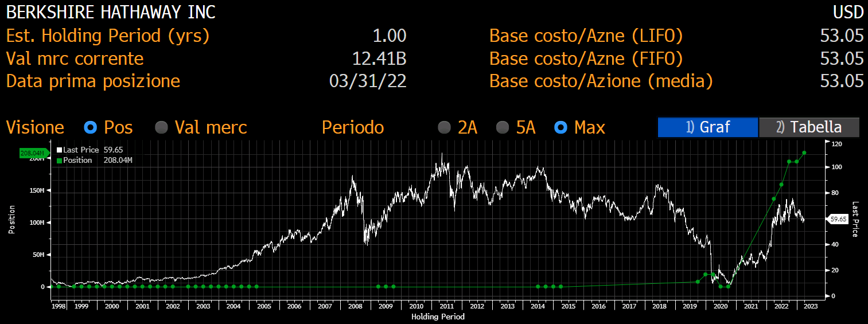Select the Pos view radio button
The height and width of the screenshot is (324, 868).
click(91, 127)
